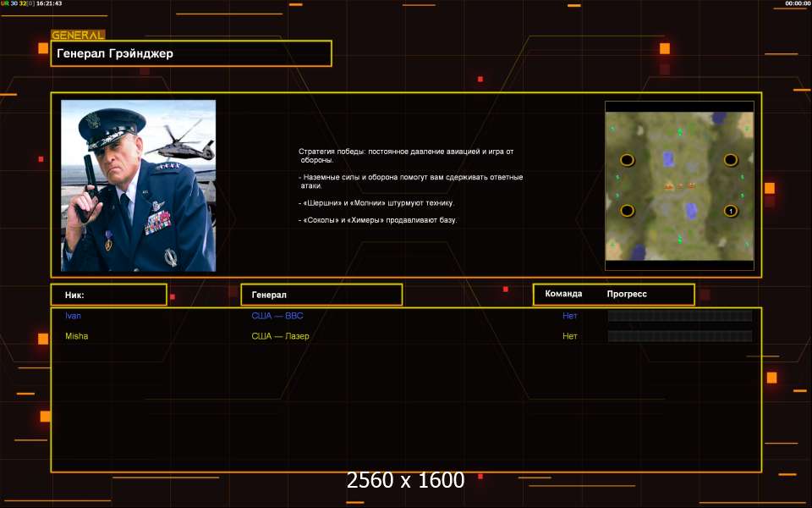Click the orange tech buildings at map center
This screenshot has height=508, width=812.
[679, 185]
